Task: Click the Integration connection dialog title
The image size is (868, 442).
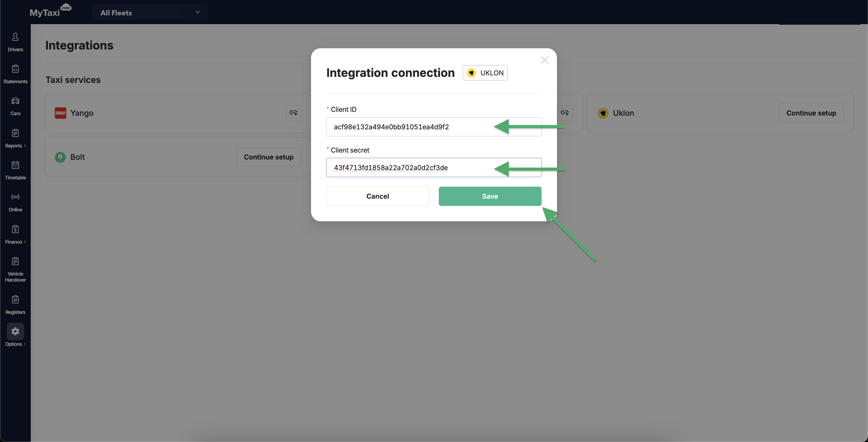Action: click(390, 73)
